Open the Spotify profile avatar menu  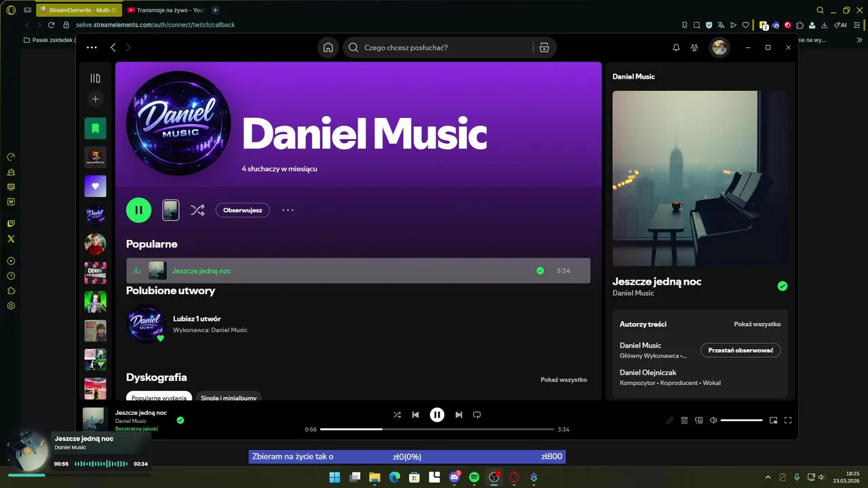click(719, 47)
